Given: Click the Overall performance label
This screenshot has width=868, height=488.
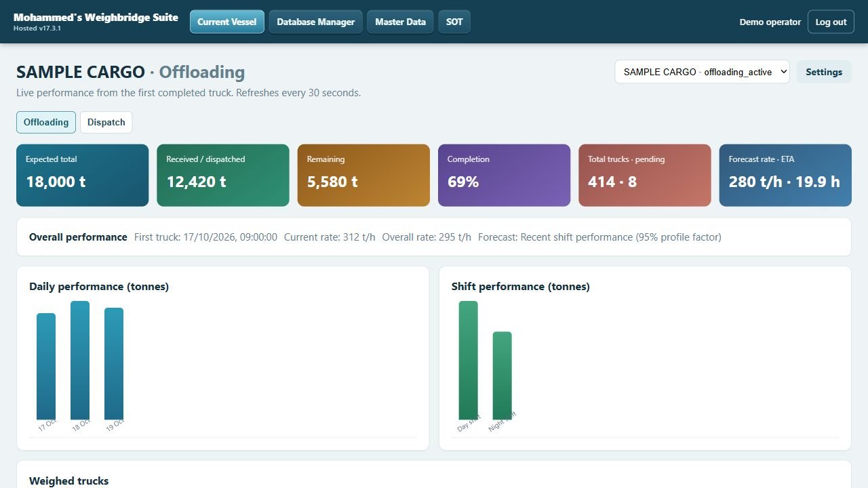Looking at the screenshot, I should point(78,237).
